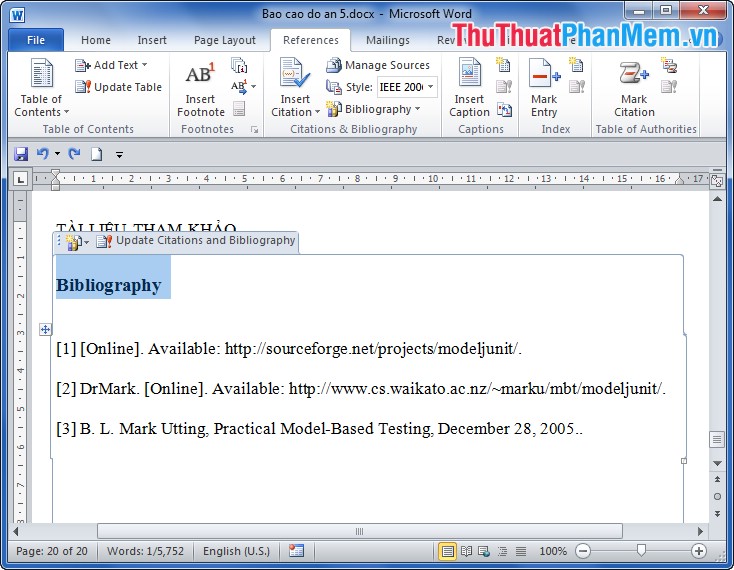This screenshot has height=570, width=734.
Task: Expand Undo history dropdown arrow
Action: (x=57, y=153)
